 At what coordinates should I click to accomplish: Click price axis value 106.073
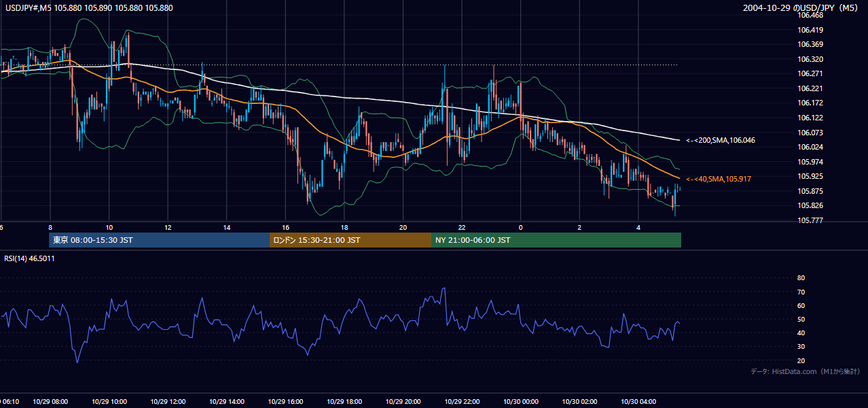810,133
